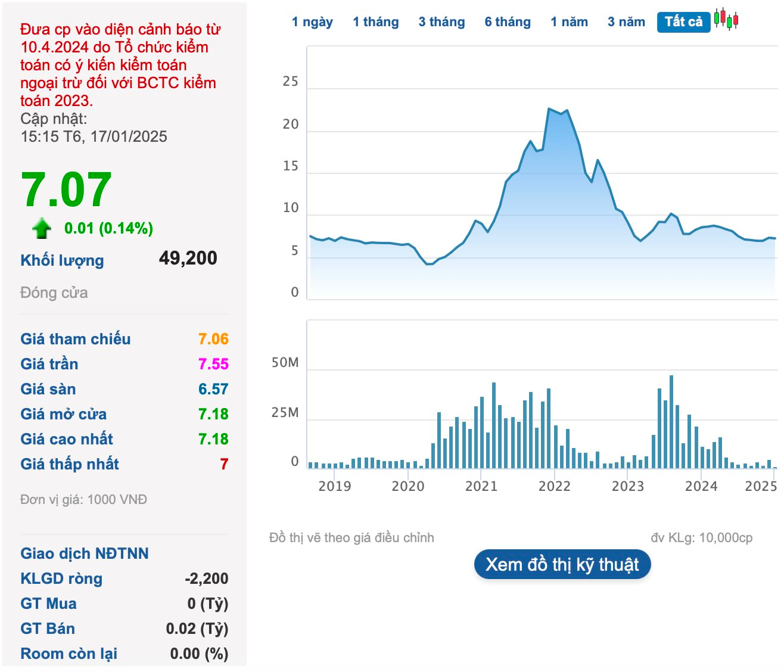784x672 pixels.
Task: Click the current price 7.07
Action: coord(66,190)
